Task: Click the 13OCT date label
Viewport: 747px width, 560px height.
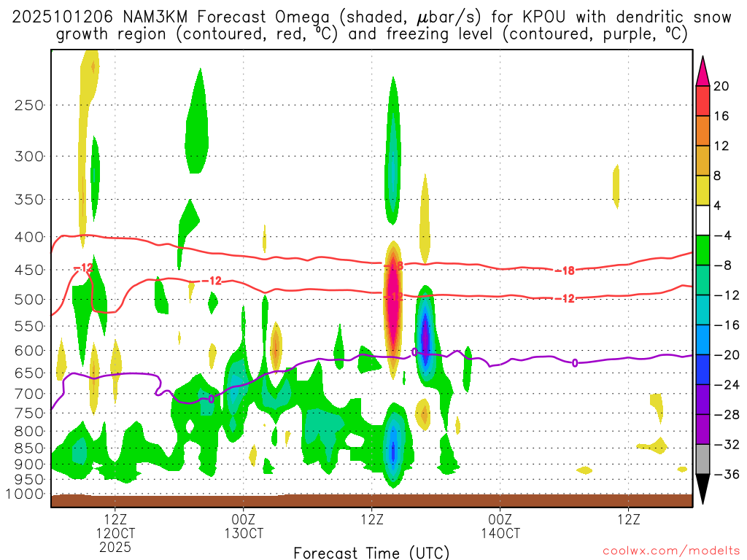Action: point(244,533)
